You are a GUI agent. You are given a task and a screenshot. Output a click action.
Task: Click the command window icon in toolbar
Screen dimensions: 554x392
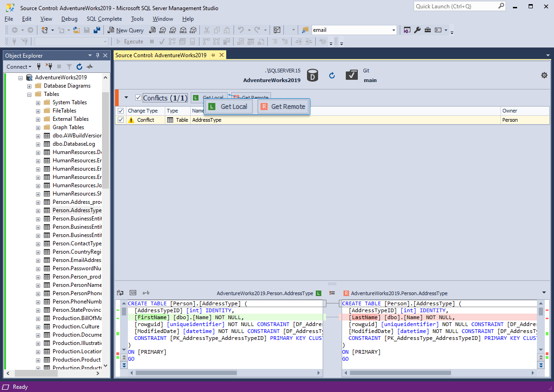point(438,30)
